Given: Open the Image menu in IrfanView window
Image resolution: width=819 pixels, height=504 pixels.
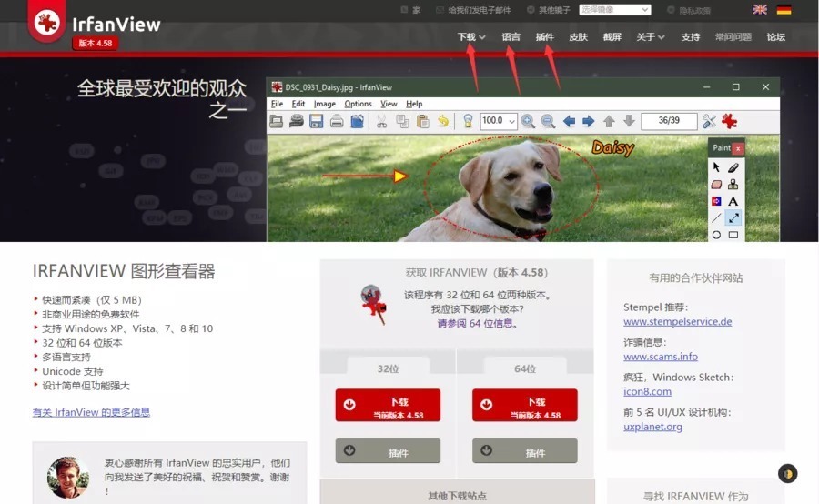Looking at the screenshot, I should click(x=324, y=104).
